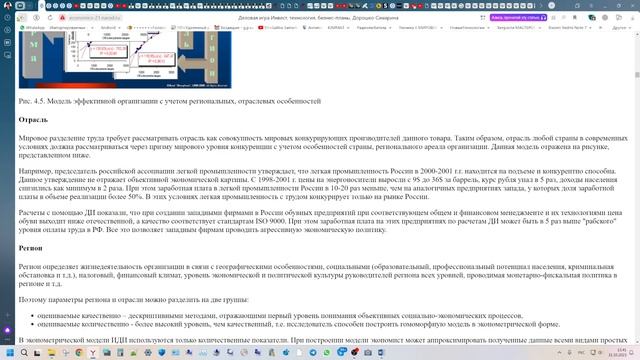This screenshot has height=360, width=640.
Task: Click the Регион heading
Action: (x=31, y=248)
